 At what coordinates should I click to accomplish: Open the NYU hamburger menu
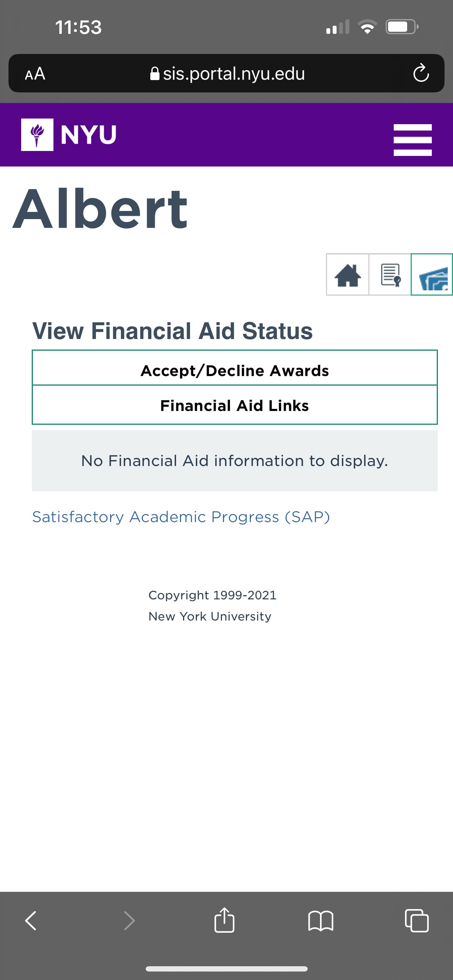pyautogui.click(x=412, y=140)
